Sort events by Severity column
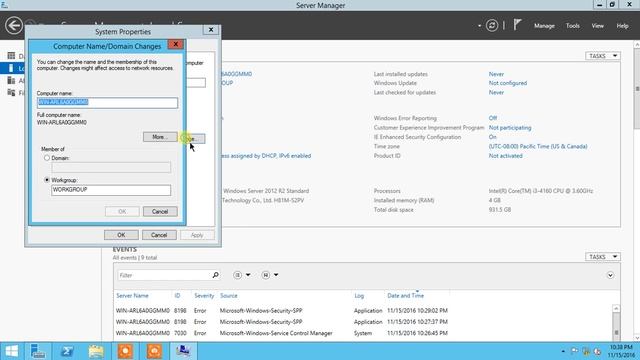Screen dimensions: 640x360 (x=204, y=296)
